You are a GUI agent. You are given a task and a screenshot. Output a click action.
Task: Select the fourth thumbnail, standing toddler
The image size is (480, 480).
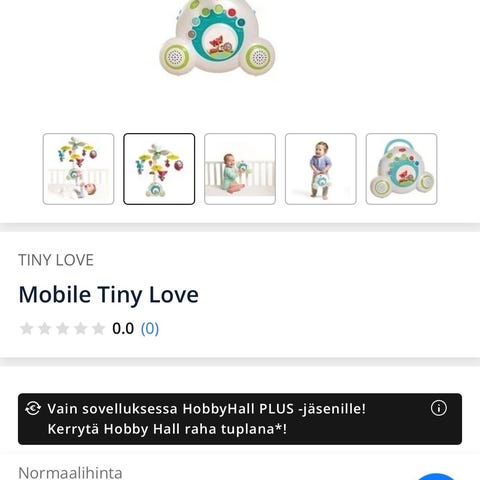(321, 169)
